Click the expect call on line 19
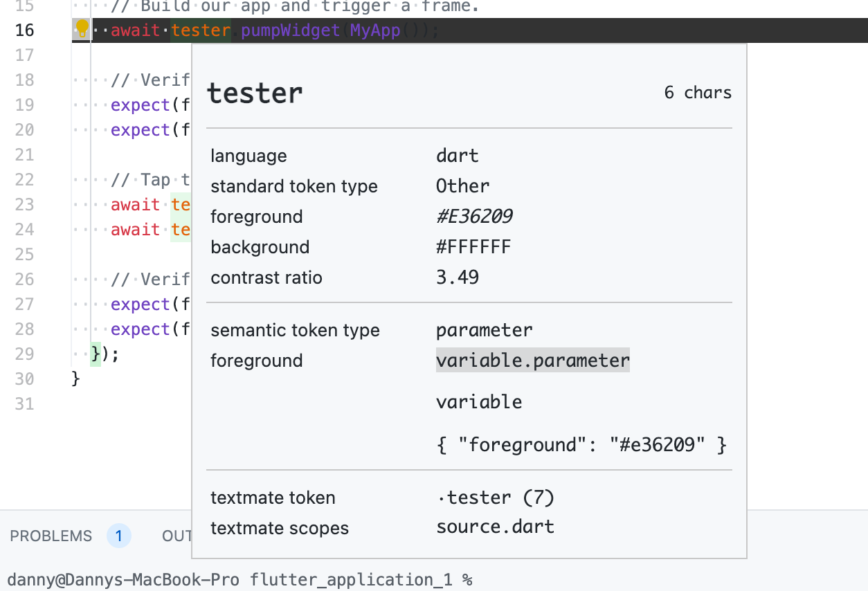868x591 pixels. (x=140, y=104)
